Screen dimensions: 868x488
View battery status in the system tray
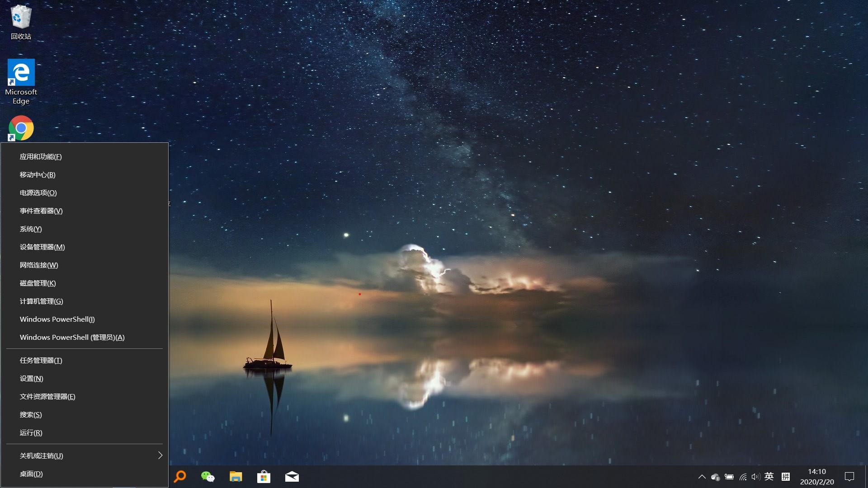pyautogui.click(x=730, y=476)
